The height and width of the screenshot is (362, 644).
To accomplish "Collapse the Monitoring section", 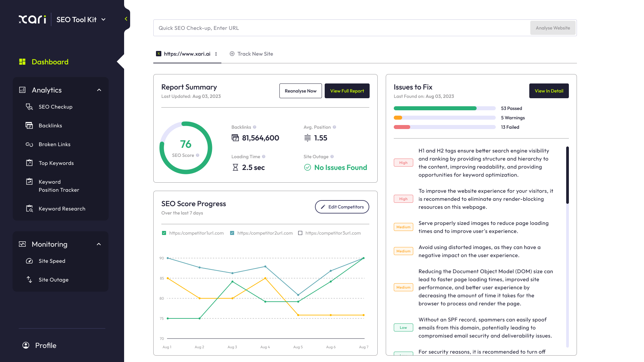I will click(x=99, y=244).
